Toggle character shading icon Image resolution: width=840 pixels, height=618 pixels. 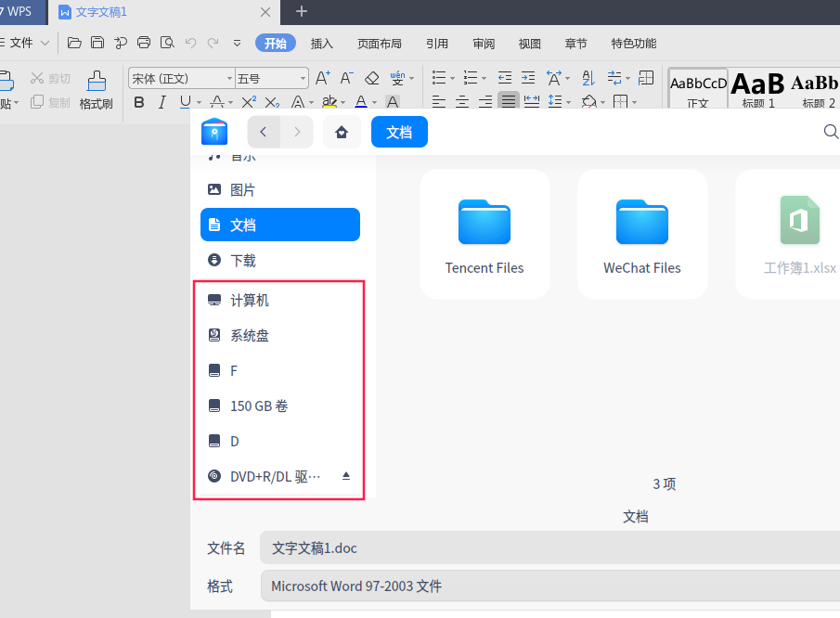393,102
